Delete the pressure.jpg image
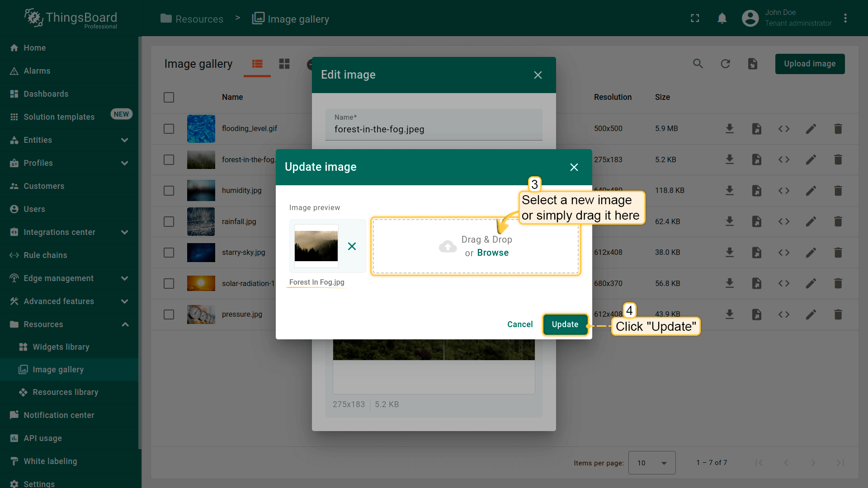The image size is (868, 488). 838,314
